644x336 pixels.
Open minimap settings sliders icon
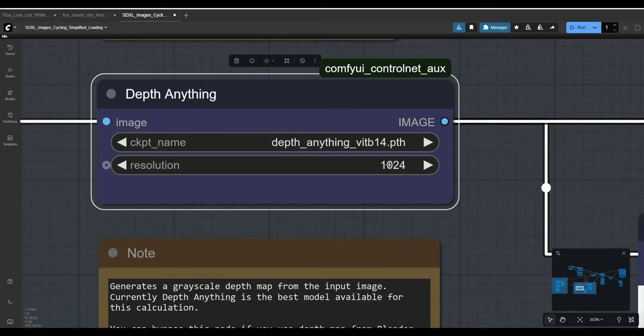(558, 253)
